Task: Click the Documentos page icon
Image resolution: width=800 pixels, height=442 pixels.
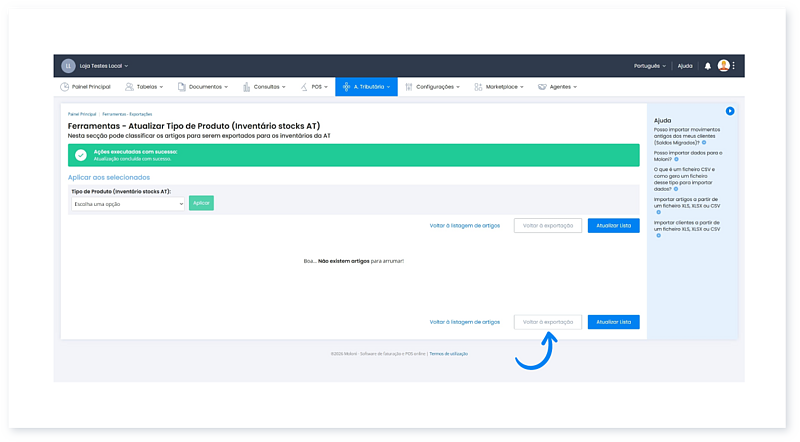Action: pyautogui.click(x=182, y=87)
